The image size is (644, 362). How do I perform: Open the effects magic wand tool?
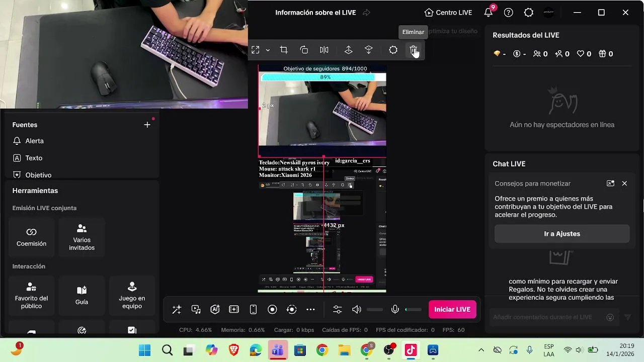pos(177,310)
